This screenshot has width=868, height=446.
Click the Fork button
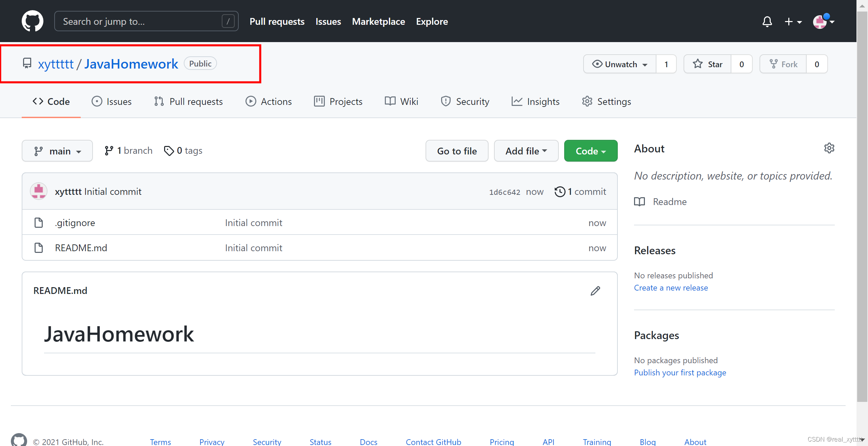coord(783,64)
